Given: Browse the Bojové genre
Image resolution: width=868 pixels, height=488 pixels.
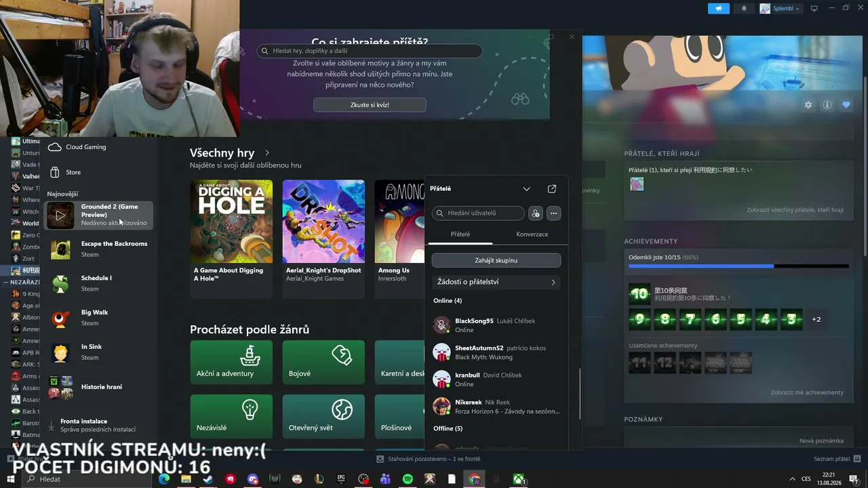Looking at the screenshot, I should point(323,362).
